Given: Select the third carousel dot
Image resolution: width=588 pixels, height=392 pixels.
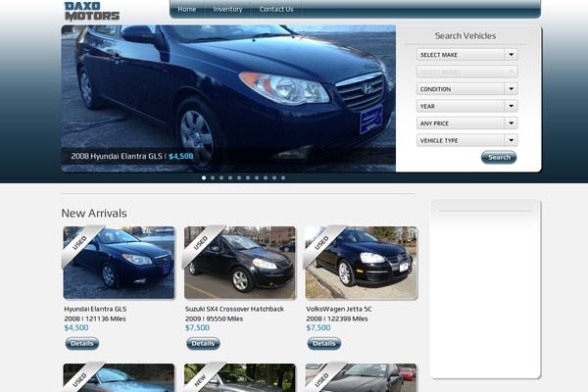Looking at the screenshot, I should coord(221,177).
